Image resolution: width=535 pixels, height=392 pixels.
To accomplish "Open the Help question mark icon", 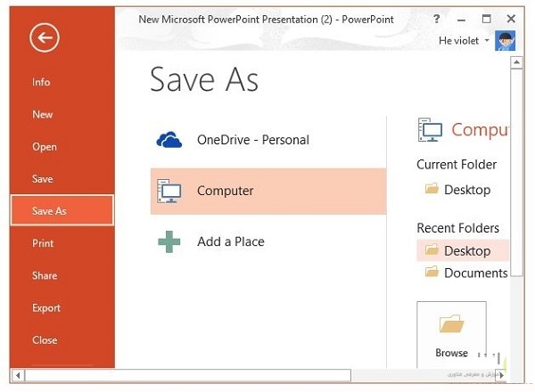I will point(436,19).
